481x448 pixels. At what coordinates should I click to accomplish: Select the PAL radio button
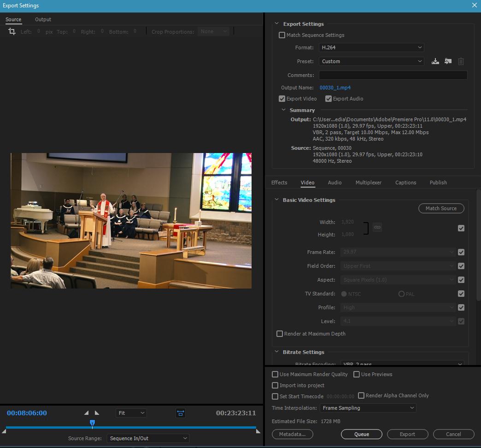click(401, 294)
